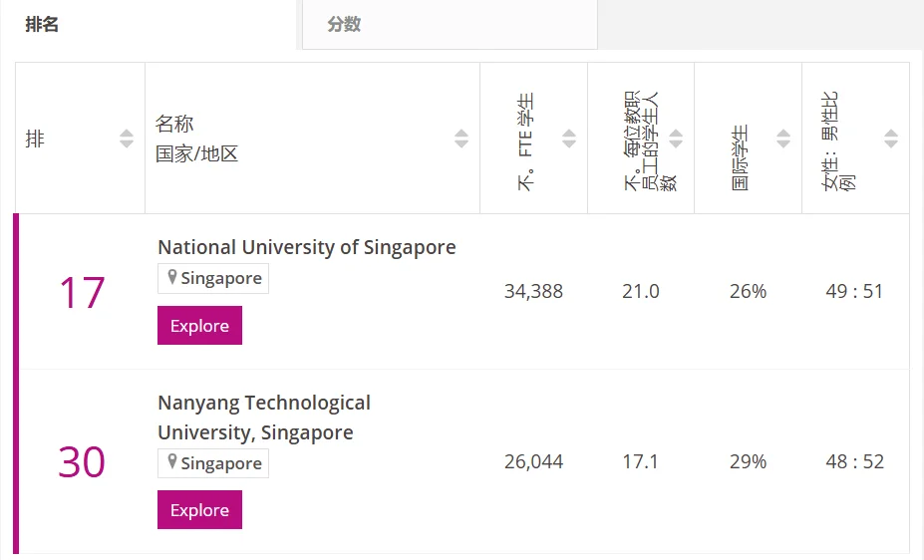Click the 国家/地区 header label
Viewport: 924px width, 560px height.
coord(196,154)
